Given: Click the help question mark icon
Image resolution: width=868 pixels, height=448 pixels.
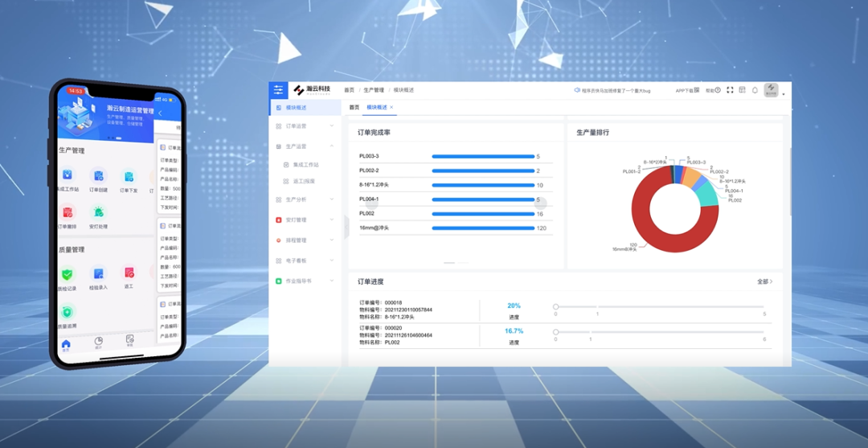Looking at the screenshot, I should point(718,90).
